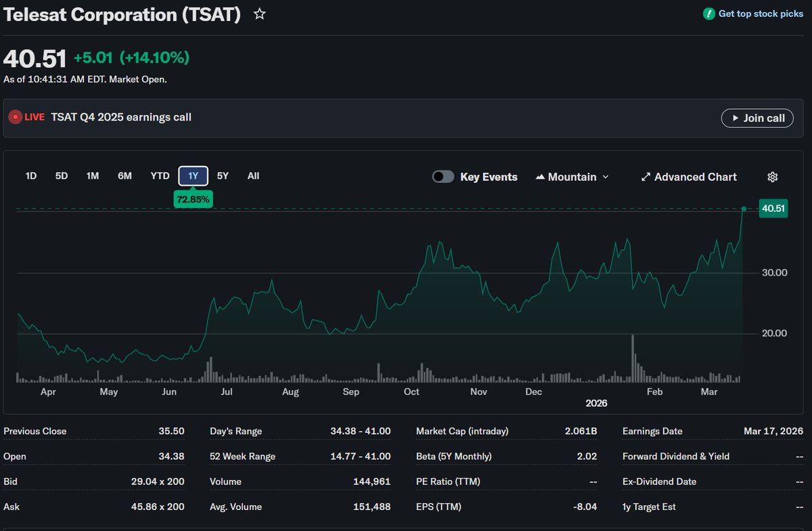Open chart settings gear icon
This screenshot has height=531, width=812.
[x=773, y=177]
